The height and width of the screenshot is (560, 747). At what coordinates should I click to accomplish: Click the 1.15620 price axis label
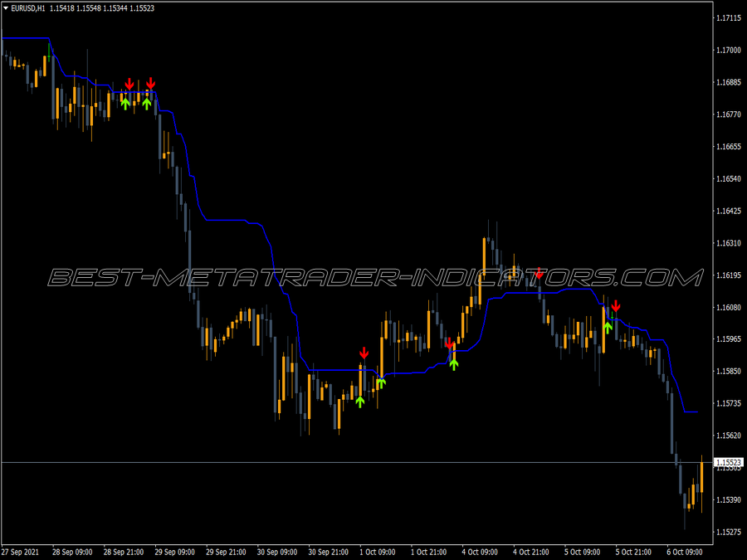tap(729, 436)
